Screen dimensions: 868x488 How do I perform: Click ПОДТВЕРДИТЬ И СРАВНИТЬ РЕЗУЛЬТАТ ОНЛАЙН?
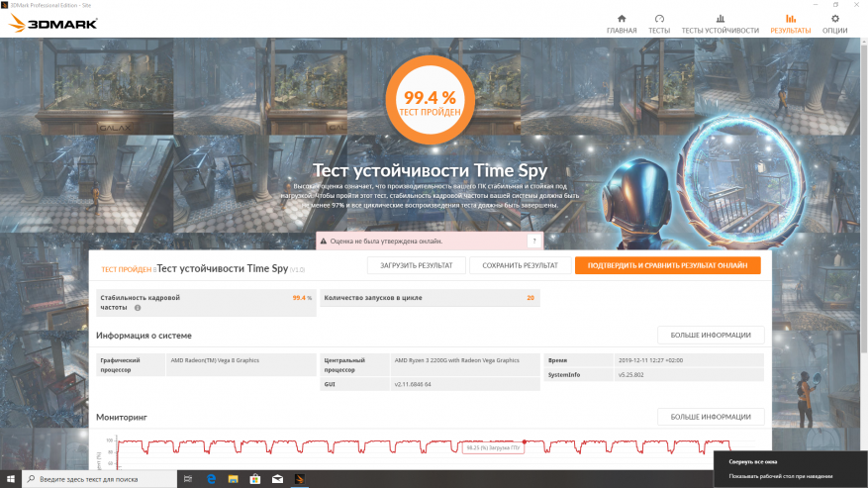668,265
